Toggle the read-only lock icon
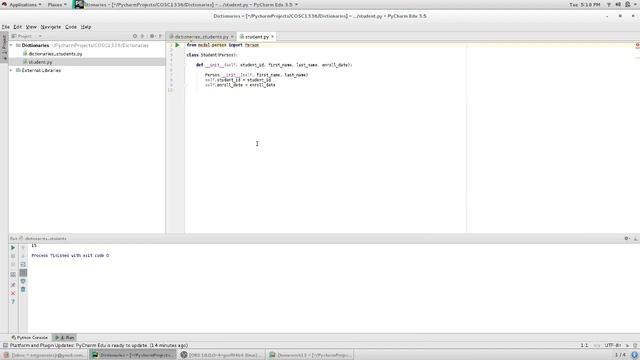Image resolution: width=640 pixels, height=360 pixels. (628, 345)
